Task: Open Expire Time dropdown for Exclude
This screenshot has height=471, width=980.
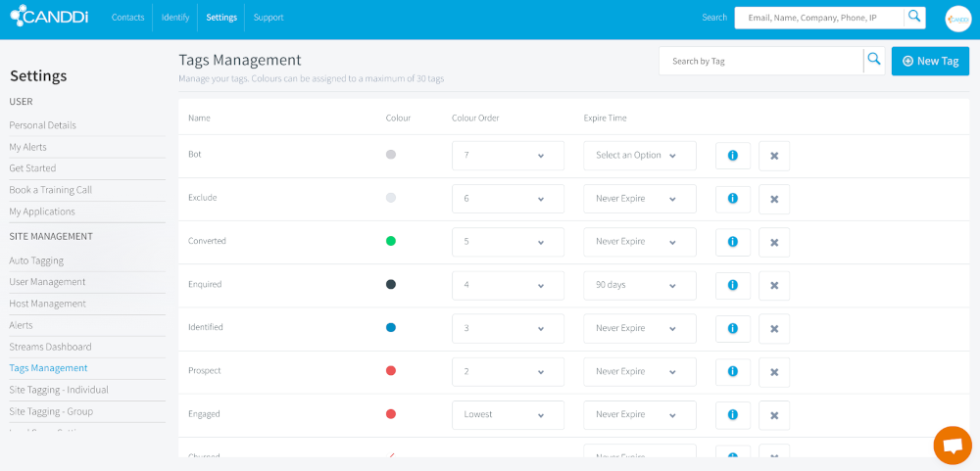Action: tap(639, 199)
